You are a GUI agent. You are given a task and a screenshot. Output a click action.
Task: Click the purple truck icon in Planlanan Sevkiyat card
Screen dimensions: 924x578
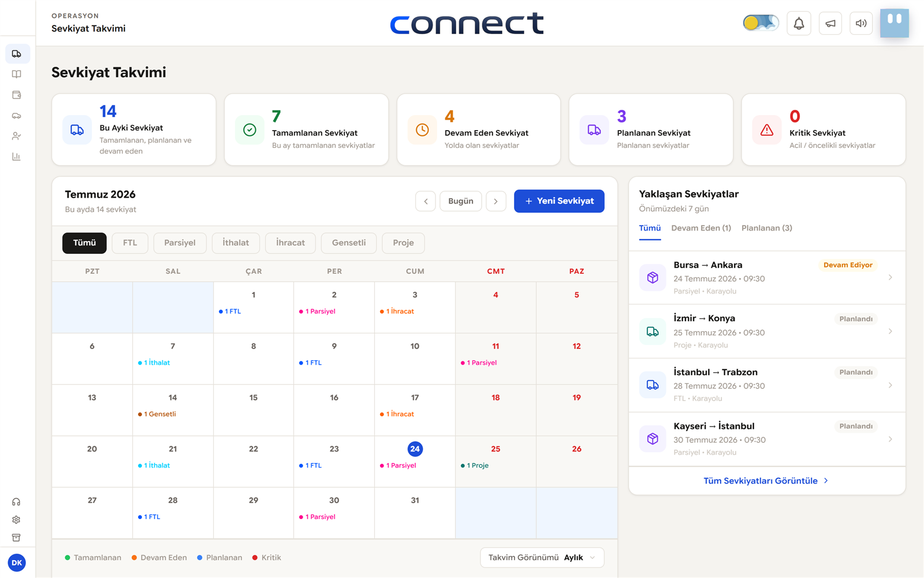[594, 130]
